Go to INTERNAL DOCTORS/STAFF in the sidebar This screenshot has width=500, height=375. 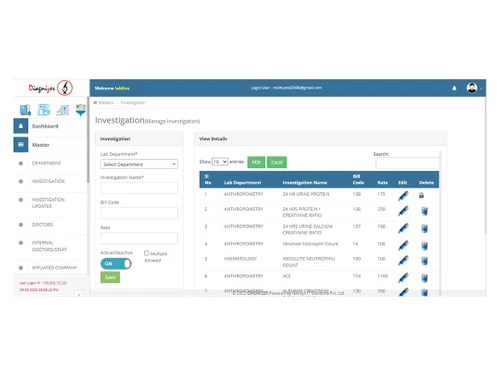[49, 246]
